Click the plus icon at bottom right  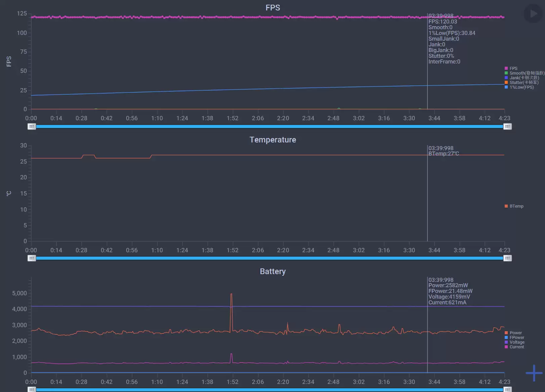coord(534,373)
